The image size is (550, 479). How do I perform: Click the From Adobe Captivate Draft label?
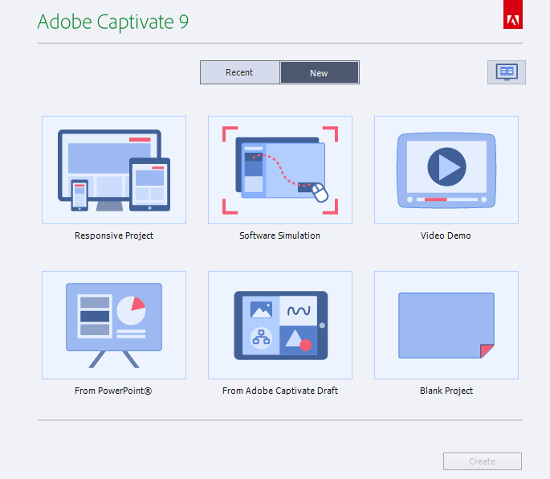(280, 391)
